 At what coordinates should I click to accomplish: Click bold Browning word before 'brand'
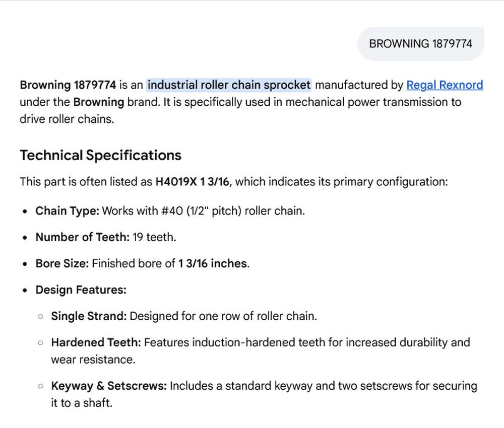click(99, 102)
